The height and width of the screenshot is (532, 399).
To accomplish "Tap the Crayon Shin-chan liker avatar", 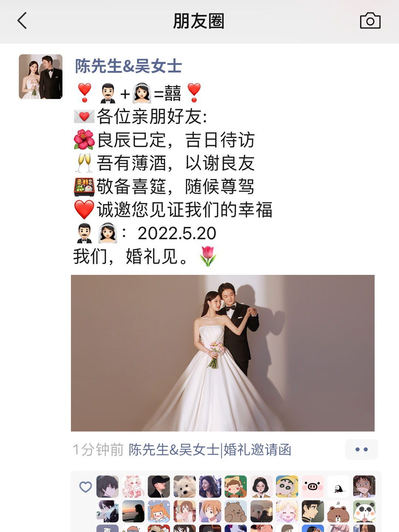I will [287, 487].
